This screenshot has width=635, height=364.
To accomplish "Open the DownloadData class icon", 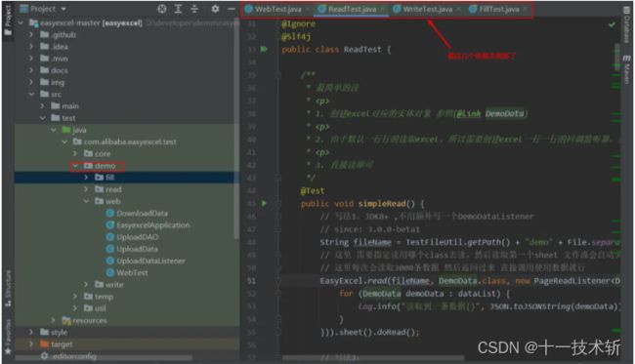I will point(109,213).
